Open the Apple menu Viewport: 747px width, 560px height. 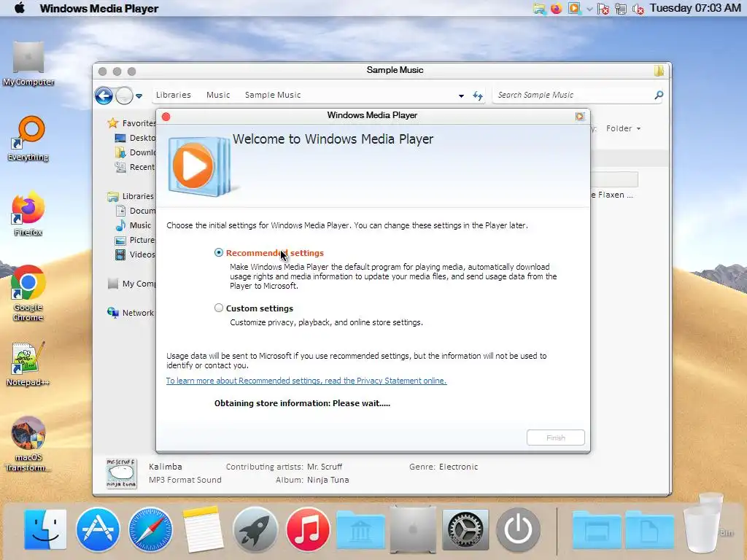pyautogui.click(x=20, y=8)
